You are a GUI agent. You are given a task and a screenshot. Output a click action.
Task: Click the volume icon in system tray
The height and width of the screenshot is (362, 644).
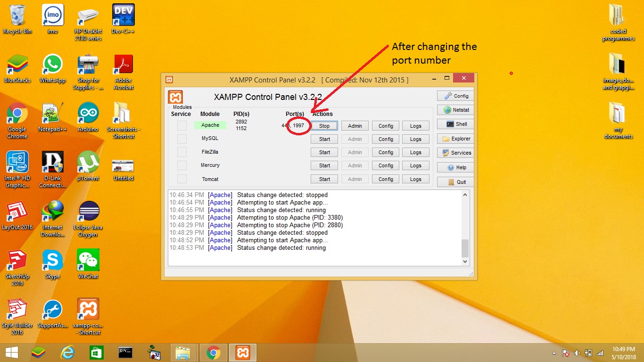pyautogui.click(x=577, y=353)
